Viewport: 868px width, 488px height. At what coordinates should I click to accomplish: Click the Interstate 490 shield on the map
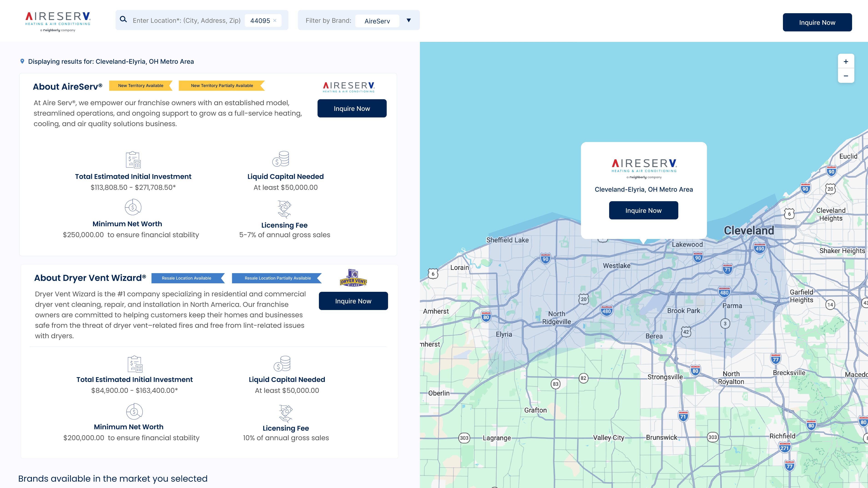760,249
